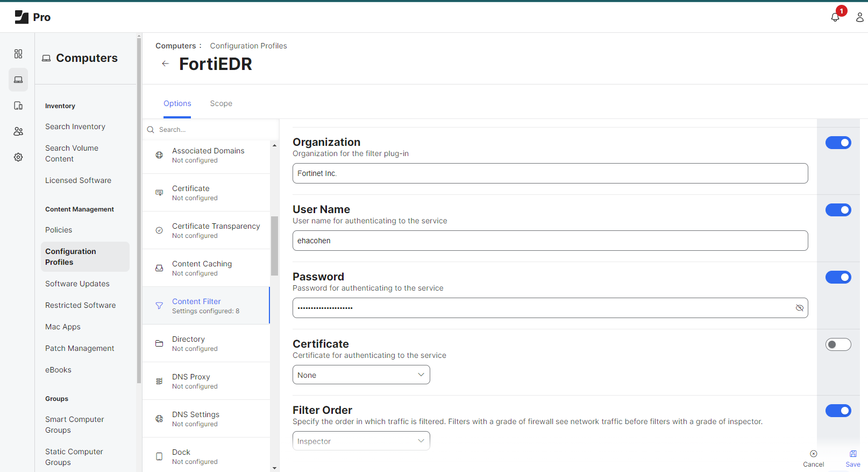Select the Associated Domains payload
868x472 pixels.
[x=206, y=155]
